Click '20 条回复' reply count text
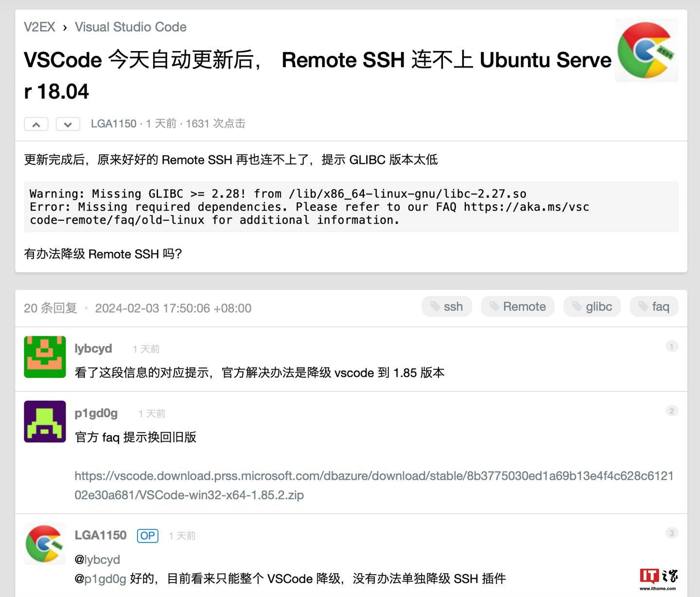 tap(51, 308)
